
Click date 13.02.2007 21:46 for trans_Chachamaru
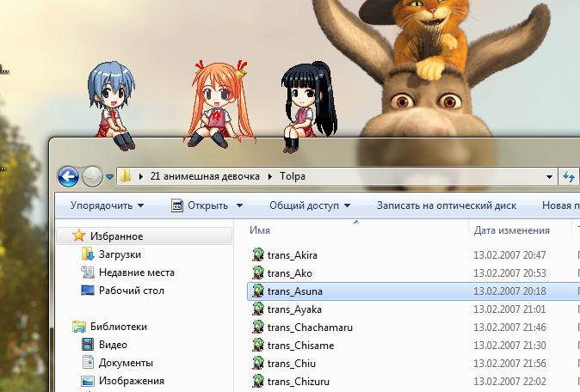(x=509, y=328)
